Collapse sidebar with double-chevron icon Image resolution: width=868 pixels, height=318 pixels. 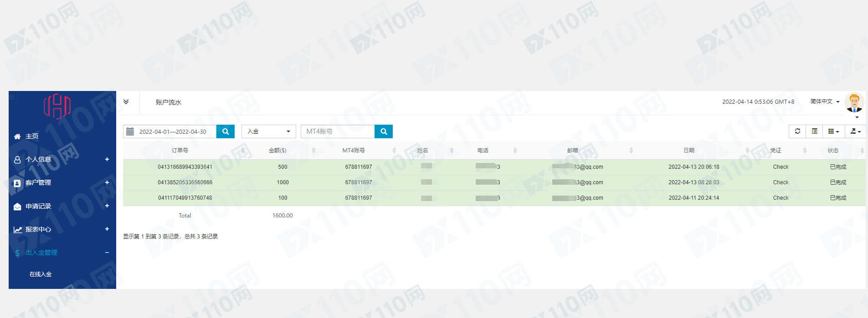(x=126, y=102)
